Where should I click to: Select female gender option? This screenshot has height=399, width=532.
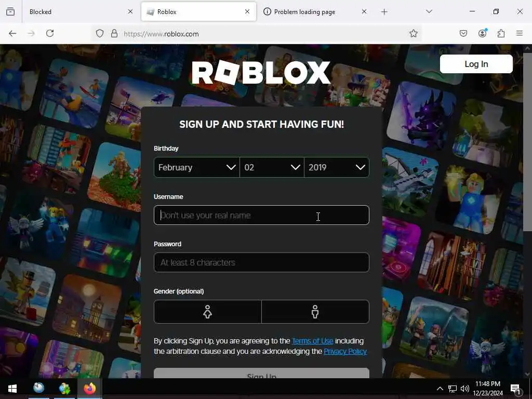coord(208,312)
